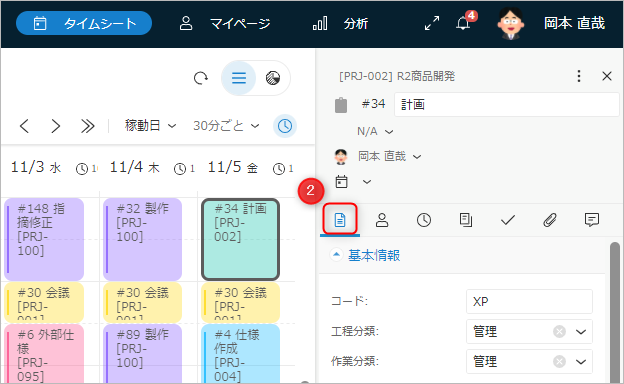624x384 pixels.
Task: Select the #32 製作 entry
Action: pos(142,239)
